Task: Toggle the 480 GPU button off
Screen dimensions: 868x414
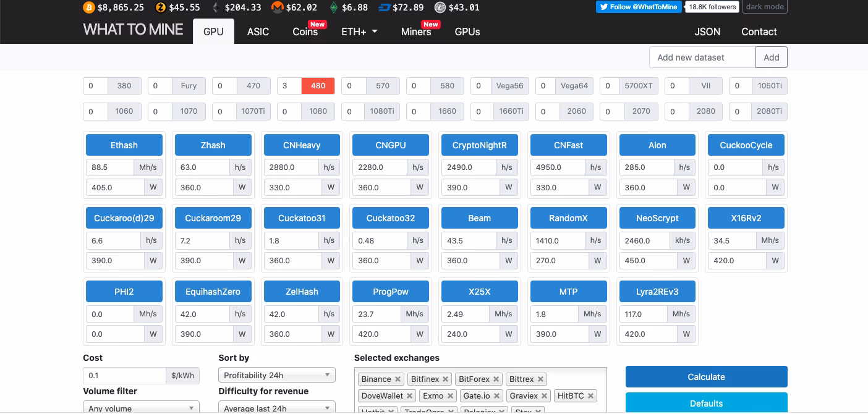Action: coord(318,86)
